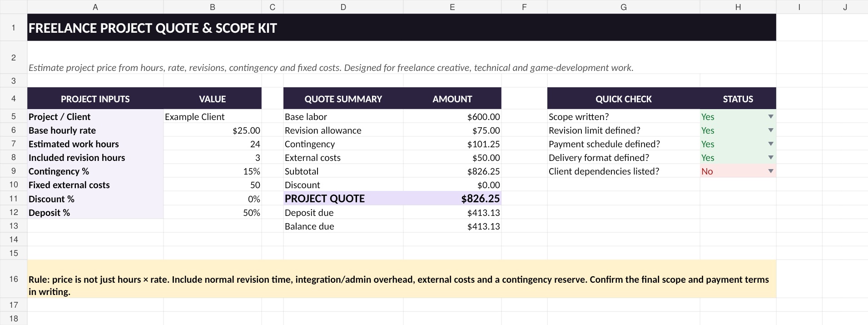
Task: Click the 'VALUE' header cell
Action: 213,99
